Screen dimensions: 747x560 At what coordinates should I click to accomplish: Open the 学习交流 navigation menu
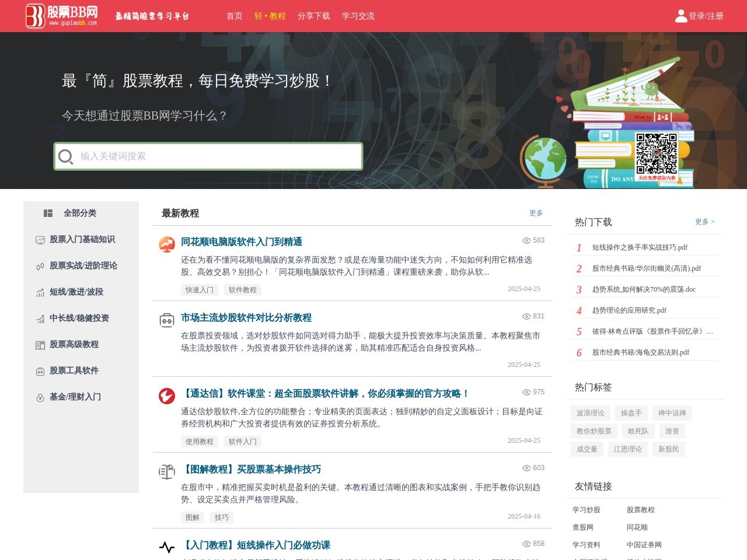pyautogui.click(x=358, y=16)
